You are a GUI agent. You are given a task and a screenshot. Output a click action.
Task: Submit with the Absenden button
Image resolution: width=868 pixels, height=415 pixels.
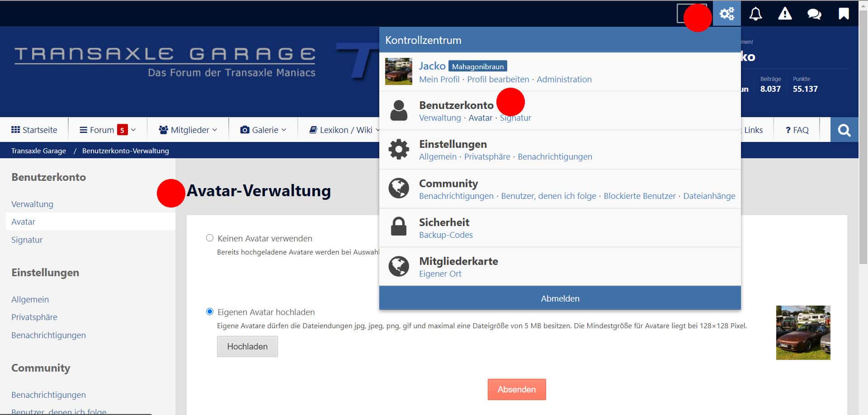[516, 389]
